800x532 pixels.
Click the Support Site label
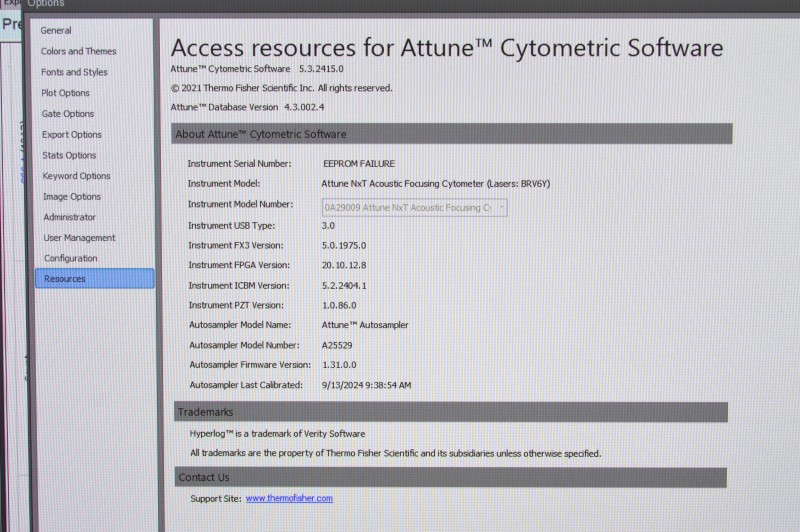pyautogui.click(x=216, y=499)
